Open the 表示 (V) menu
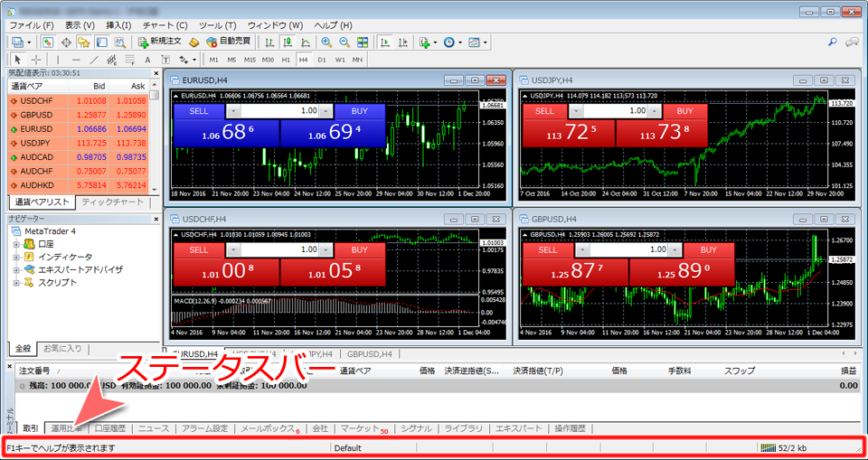The height and width of the screenshot is (460, 868). click(80, 25)
